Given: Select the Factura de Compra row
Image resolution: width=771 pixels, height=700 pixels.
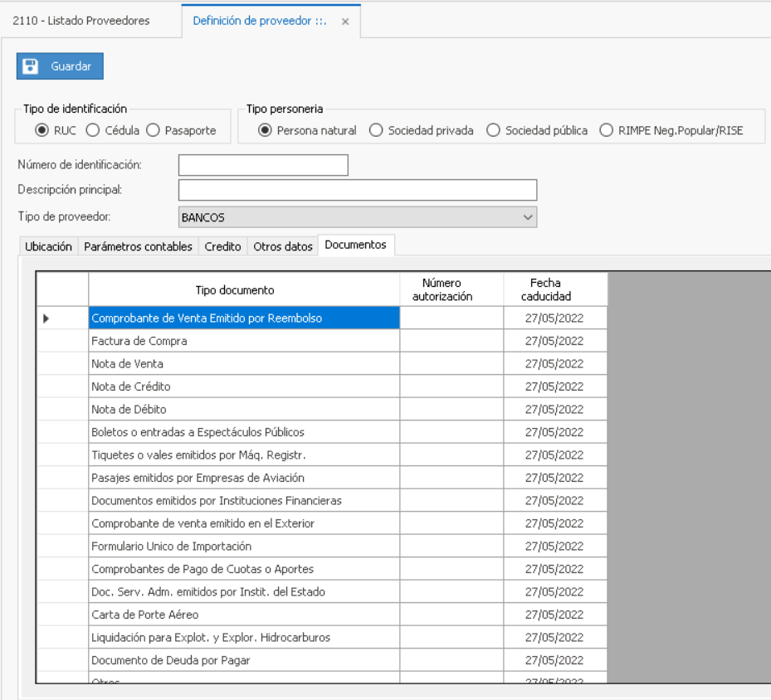Looking at the screenshot, I should (x=244, y=341).
